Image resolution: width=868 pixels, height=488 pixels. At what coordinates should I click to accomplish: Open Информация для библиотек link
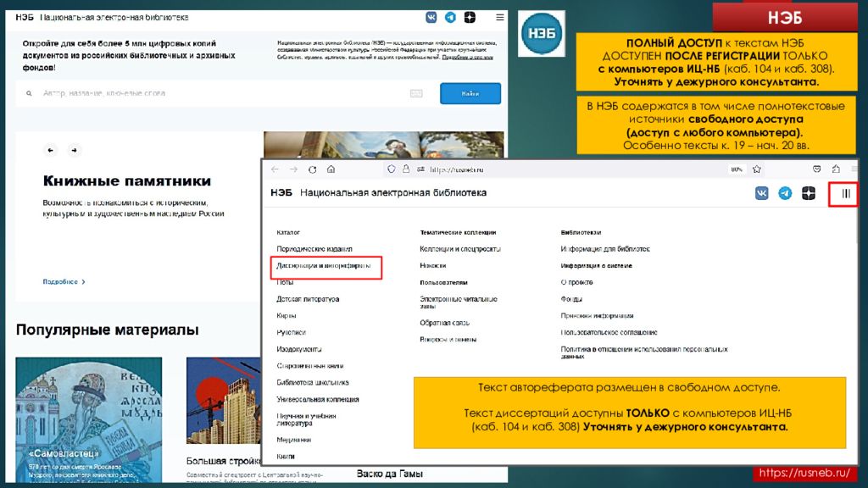pos(605,249)
